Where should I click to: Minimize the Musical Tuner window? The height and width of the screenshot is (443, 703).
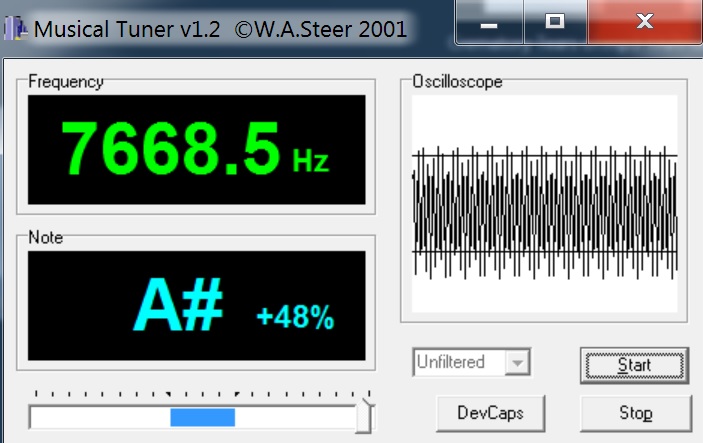pyautogui.click(x=489, y=22)
